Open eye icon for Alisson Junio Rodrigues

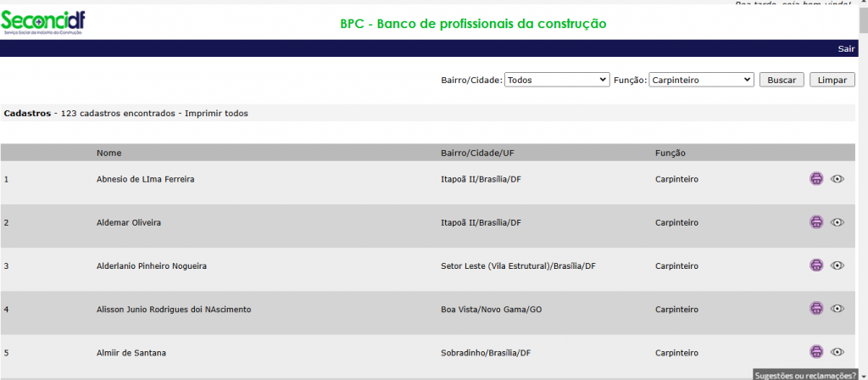[837, 308]
